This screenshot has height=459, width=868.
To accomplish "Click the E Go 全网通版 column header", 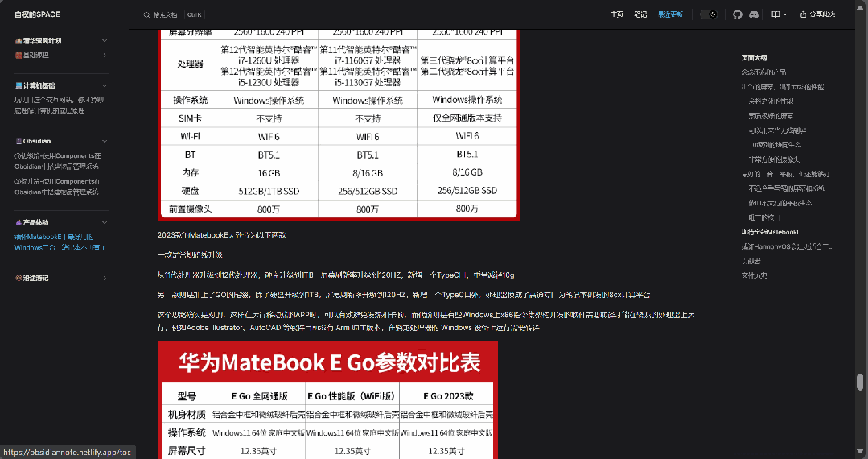I will point(259,396).
